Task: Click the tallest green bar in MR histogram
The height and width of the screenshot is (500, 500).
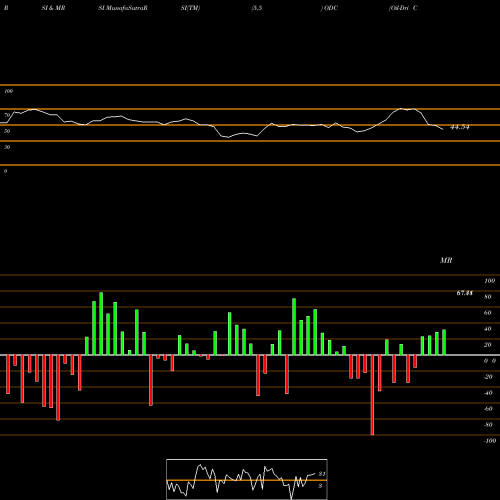Action: click(x=101, y=324)
